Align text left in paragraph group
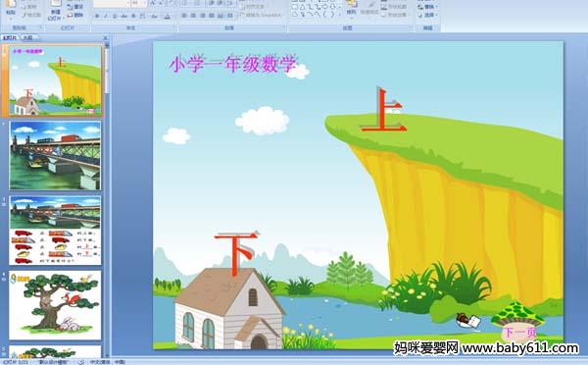588x365 pixels. pyautogui.click(x=184, y=16)
